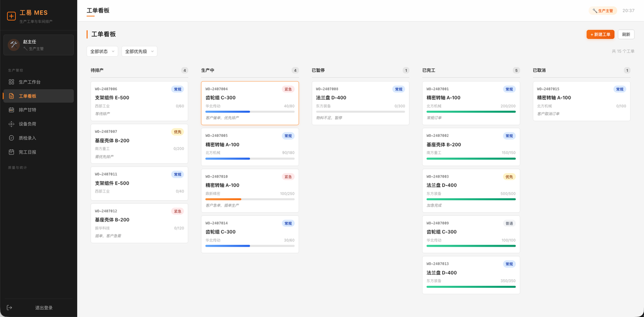Click the work order number WO-2407009
This screenshot has width=644, height=317.
(438, 223)
